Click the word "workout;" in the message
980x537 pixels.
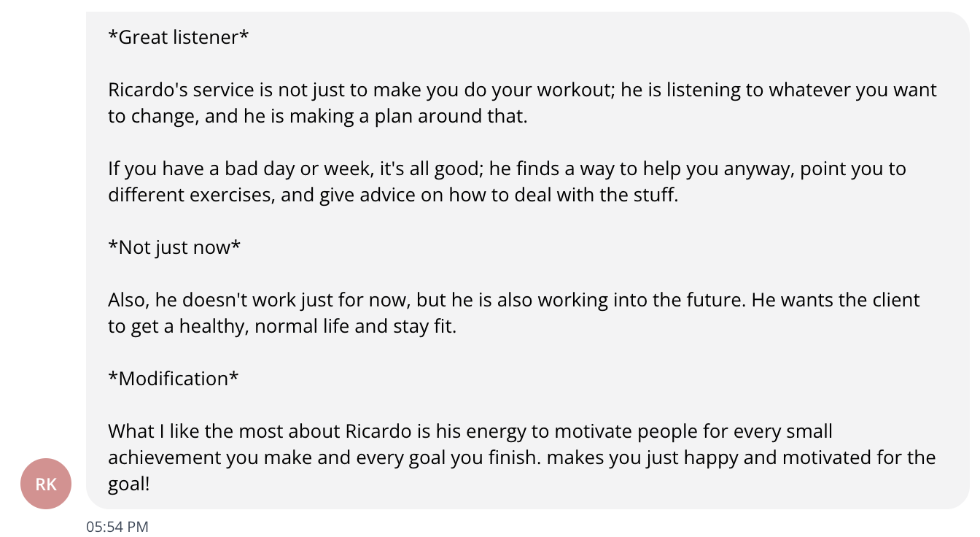pyautogui.click(x=565, y=90)
